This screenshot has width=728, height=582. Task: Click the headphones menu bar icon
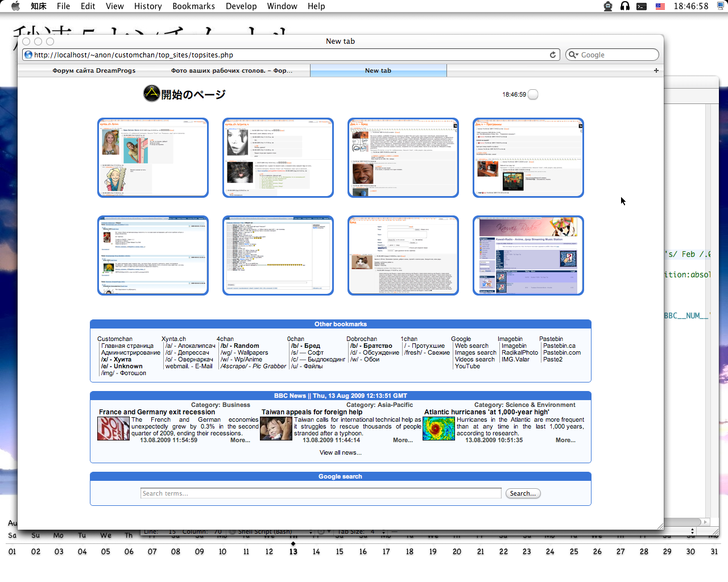pos(625,6)
